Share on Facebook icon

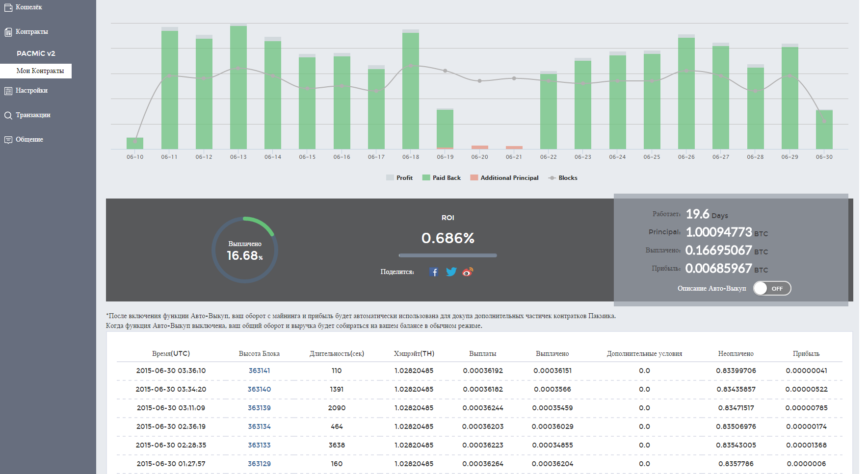tap(434, 272)
